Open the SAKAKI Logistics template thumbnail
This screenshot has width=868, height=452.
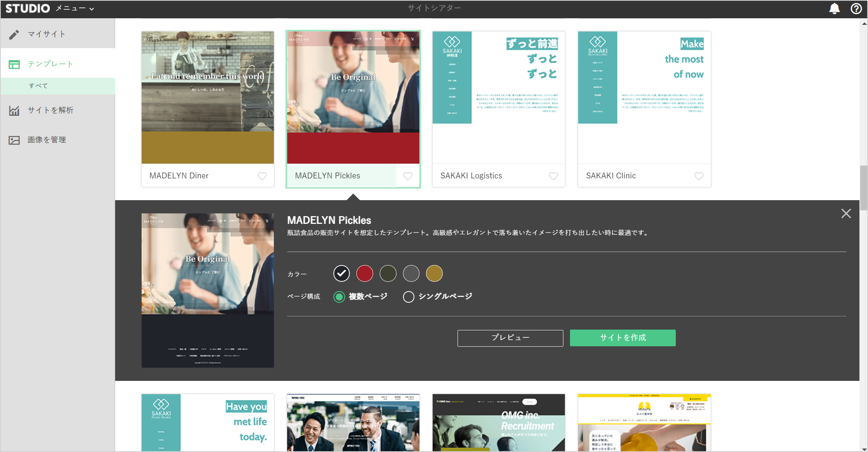pyautogui.click(x=498, y=97)
